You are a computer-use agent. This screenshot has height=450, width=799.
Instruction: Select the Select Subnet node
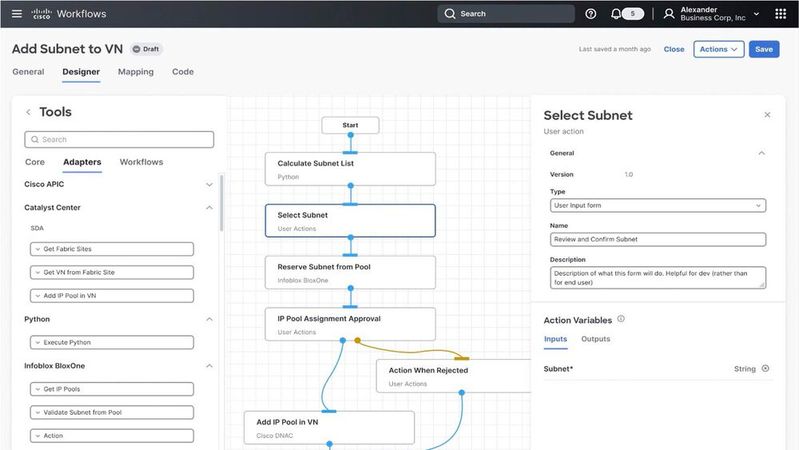pos(350,221)
